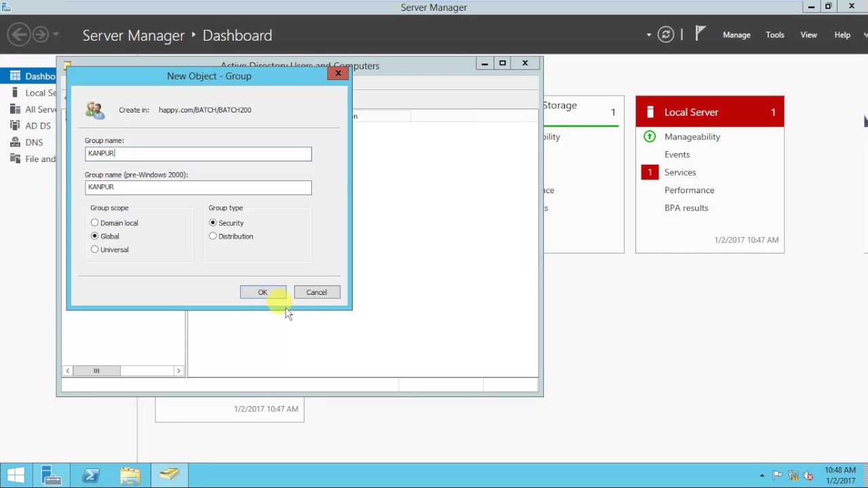This screenshot has width=868, height=488.
Task: Select the All Servers icon in the sidebar
Action: [x=15, y=108]
